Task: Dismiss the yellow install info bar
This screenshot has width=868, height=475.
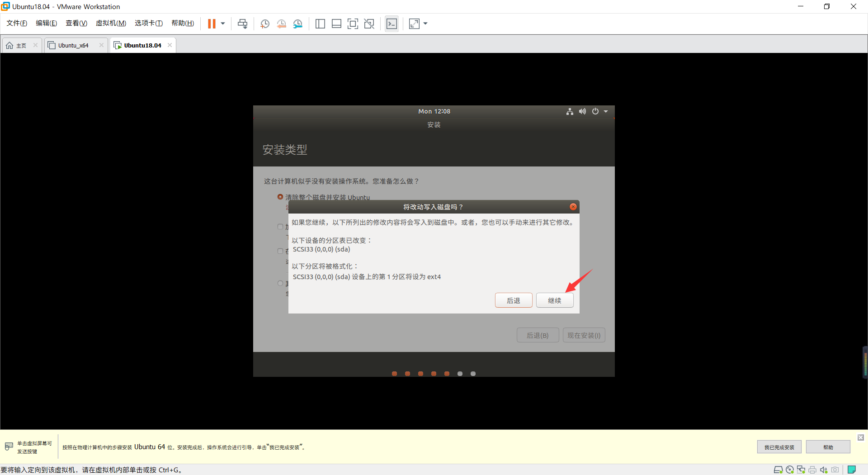Action: coord(861,437)
